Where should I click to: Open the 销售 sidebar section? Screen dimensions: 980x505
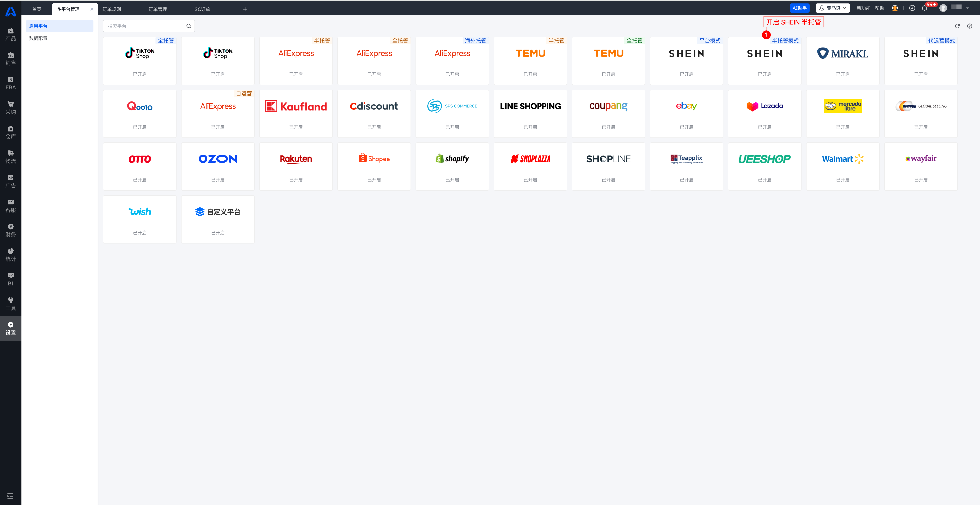(x=11, y=59)
